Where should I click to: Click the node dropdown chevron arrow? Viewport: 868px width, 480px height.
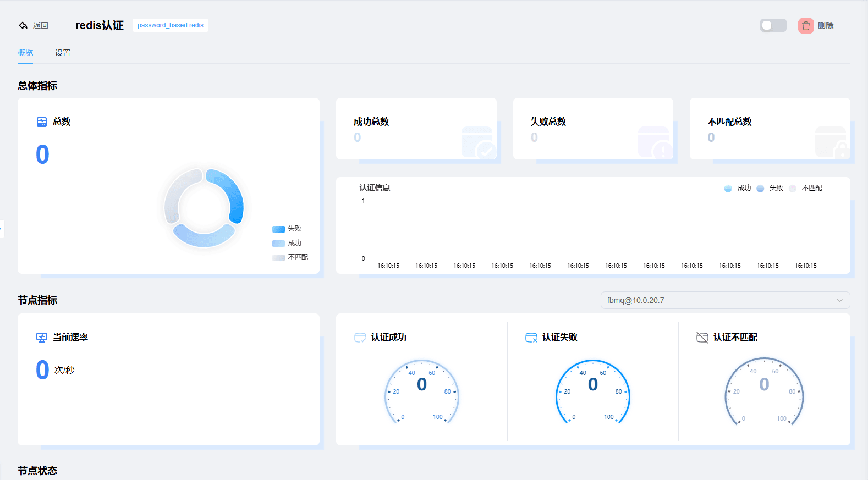pyautogui.click(x=840, y=300)
